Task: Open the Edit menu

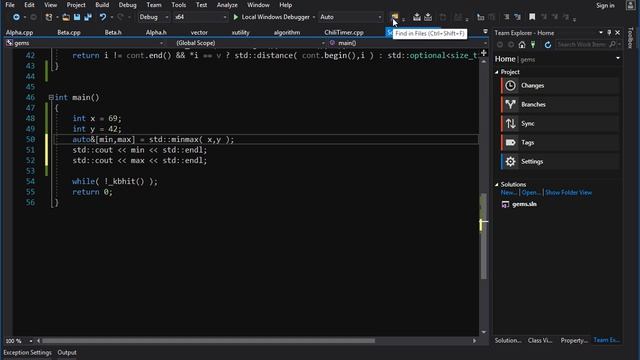Action: click(x=29, y=5)
